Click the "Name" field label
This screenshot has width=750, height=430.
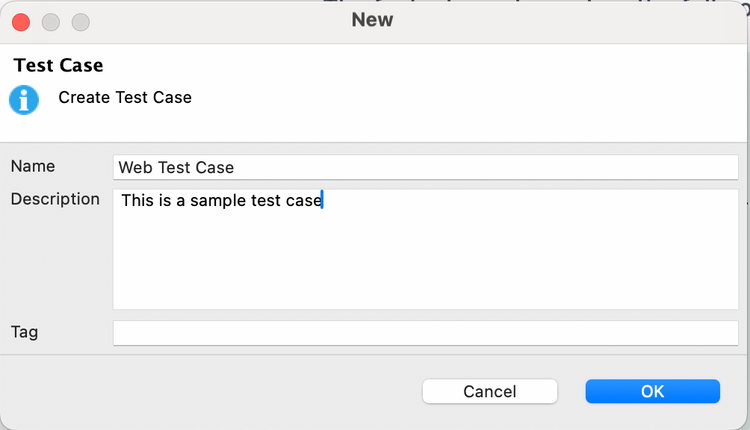(33, 167)
